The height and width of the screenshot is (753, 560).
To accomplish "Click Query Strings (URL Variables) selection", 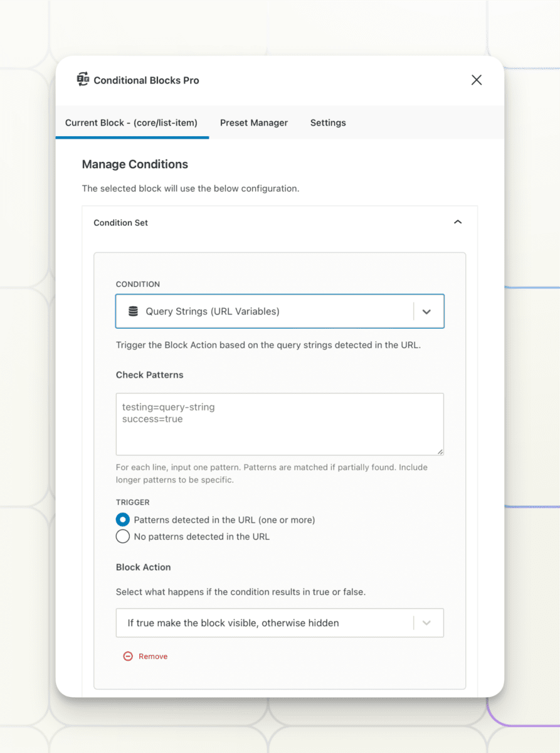I will coord(213,311).
